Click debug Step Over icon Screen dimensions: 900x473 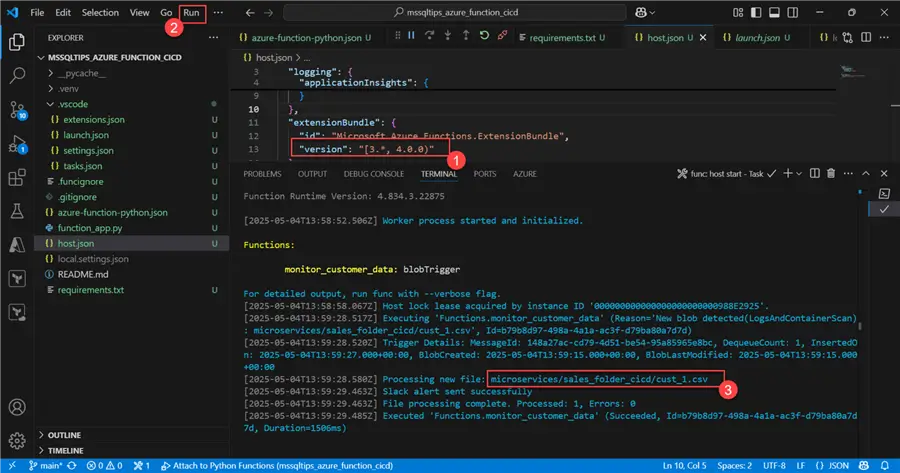pos(429,36)
